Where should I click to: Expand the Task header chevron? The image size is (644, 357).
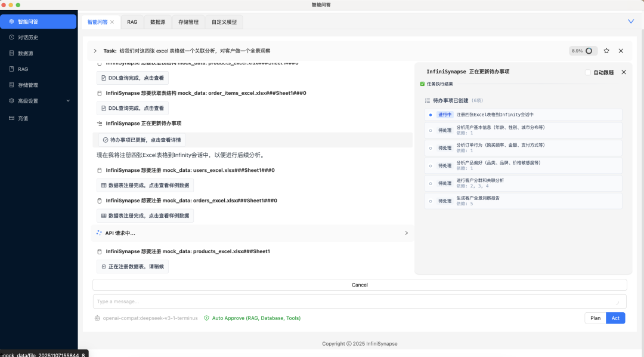click(x=95, y=51)
